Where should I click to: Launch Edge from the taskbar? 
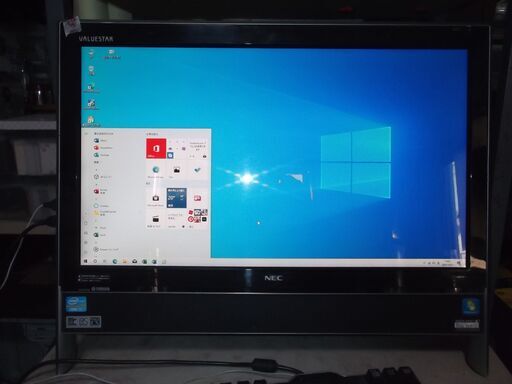[x=115, y=262]
